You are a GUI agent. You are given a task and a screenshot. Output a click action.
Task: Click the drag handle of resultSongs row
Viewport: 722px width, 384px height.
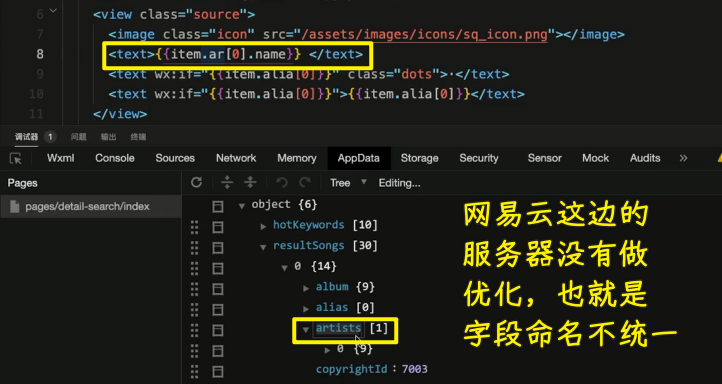click(194, 248)
